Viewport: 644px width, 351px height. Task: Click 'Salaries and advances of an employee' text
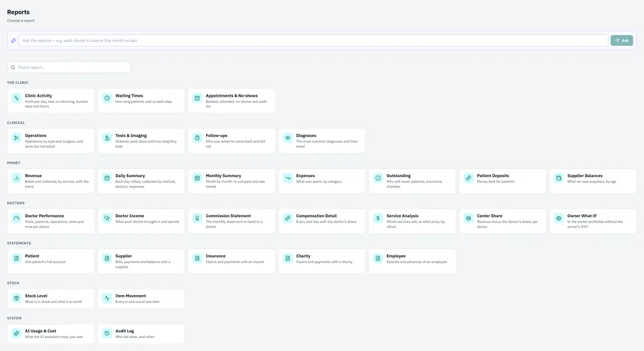pyautogui.click(x=416, y=261)
